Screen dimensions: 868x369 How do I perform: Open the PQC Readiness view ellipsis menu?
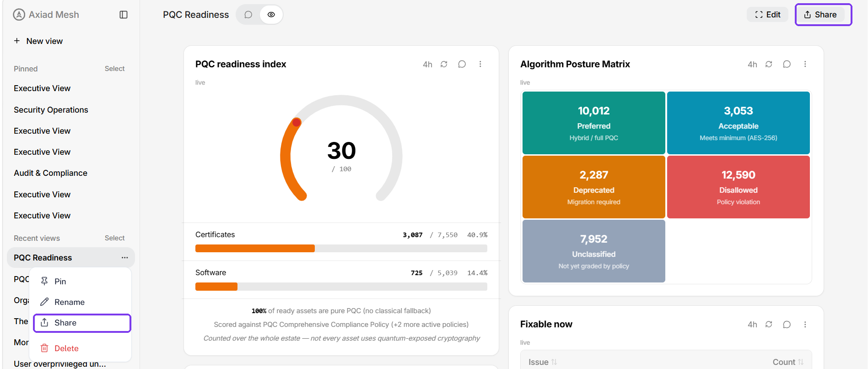(x=124, y=258)
